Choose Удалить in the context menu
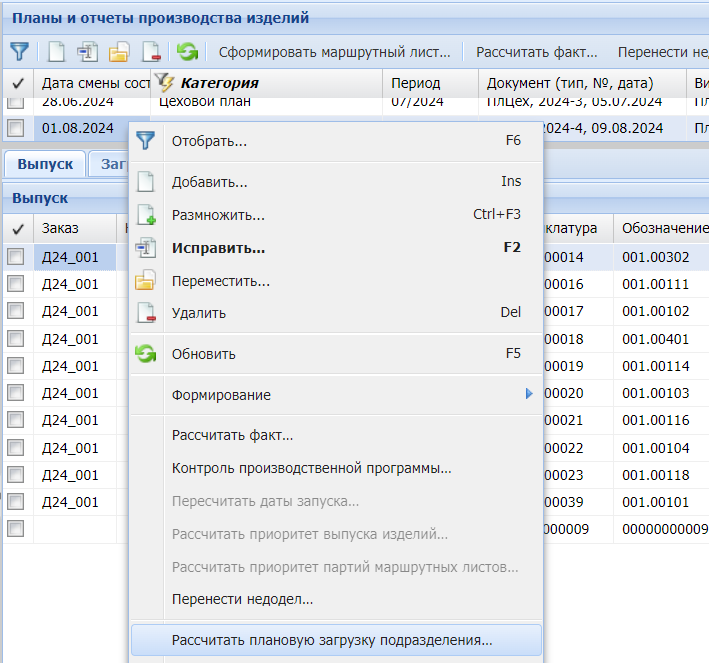 [199, 313]
